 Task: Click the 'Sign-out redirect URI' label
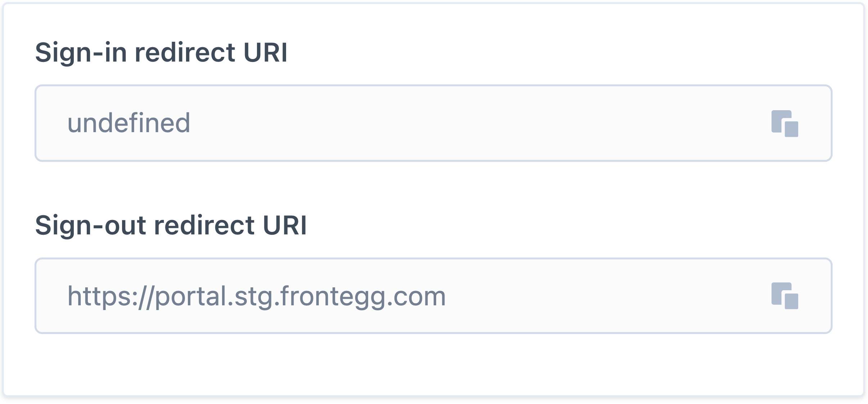pyautogui.click(x=171, y=225)
